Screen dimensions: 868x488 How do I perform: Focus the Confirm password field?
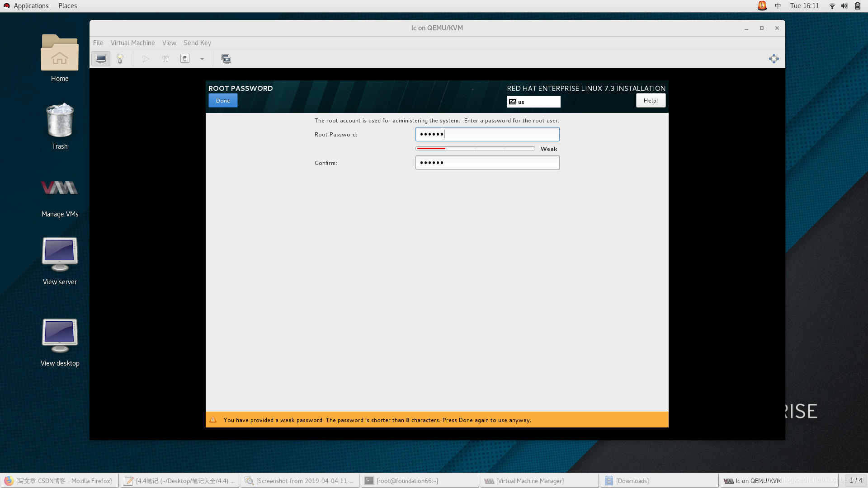(x=487, y=163)
